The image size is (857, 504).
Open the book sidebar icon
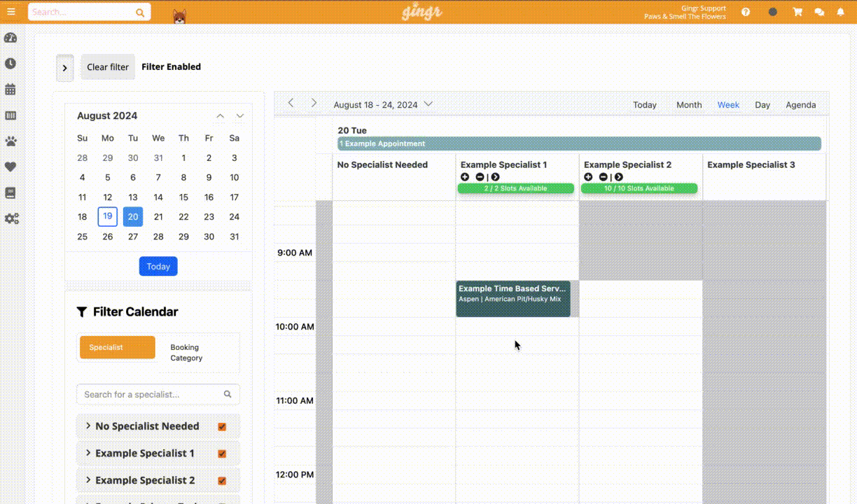[11, 192]
